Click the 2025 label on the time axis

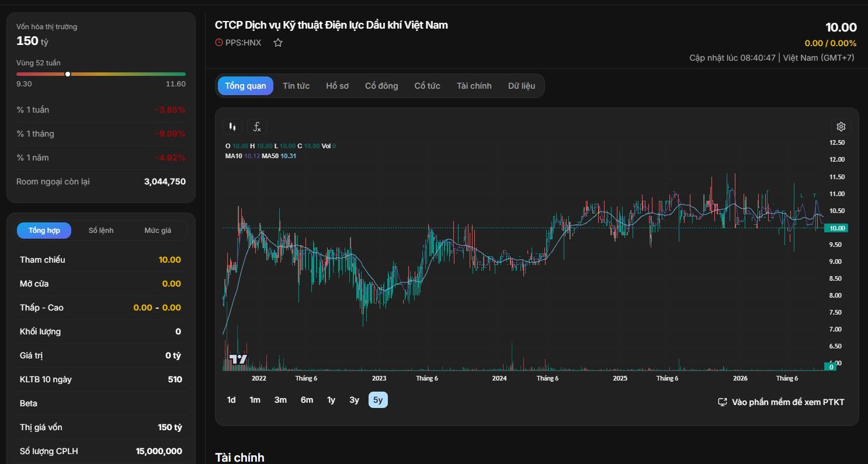pos(620,378)
